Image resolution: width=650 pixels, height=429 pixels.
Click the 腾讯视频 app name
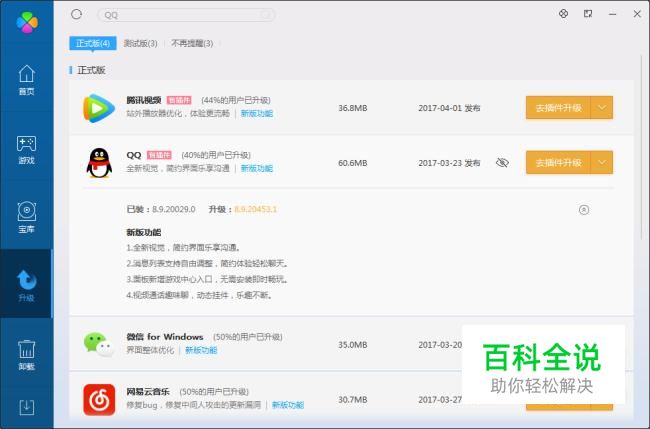[x=144, y=100]
